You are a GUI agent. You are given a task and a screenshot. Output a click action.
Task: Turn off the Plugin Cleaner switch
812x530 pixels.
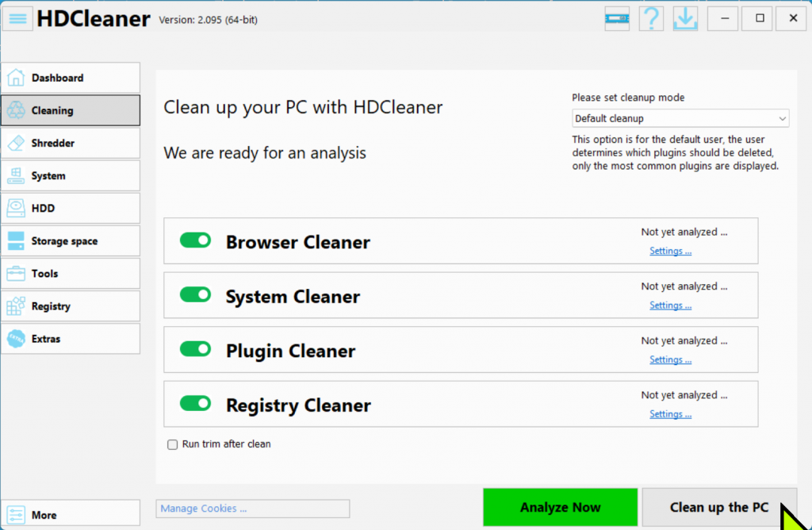coord(195,349)
